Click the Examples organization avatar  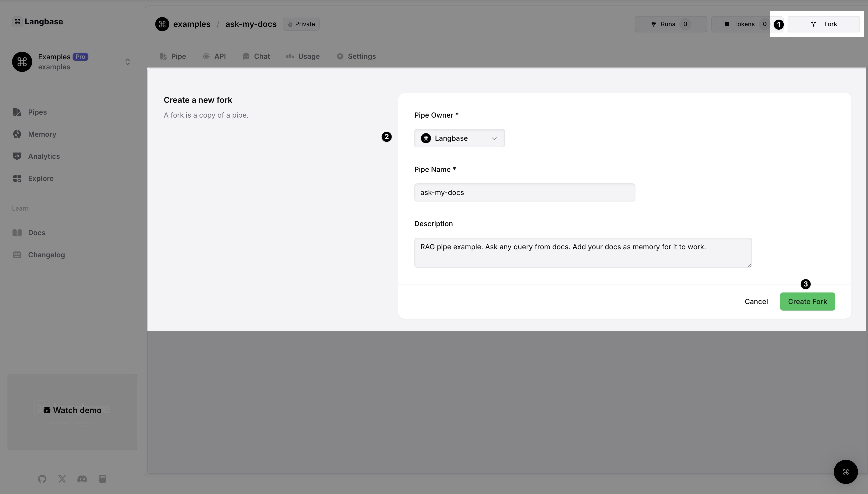pos(22,62)
